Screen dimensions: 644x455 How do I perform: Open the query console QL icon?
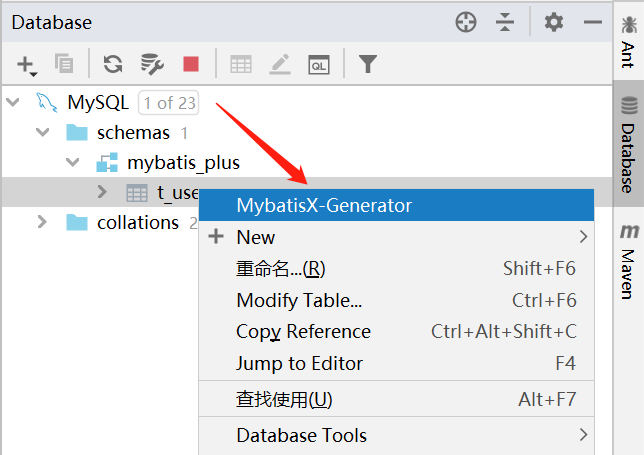(x=319, y=64)
